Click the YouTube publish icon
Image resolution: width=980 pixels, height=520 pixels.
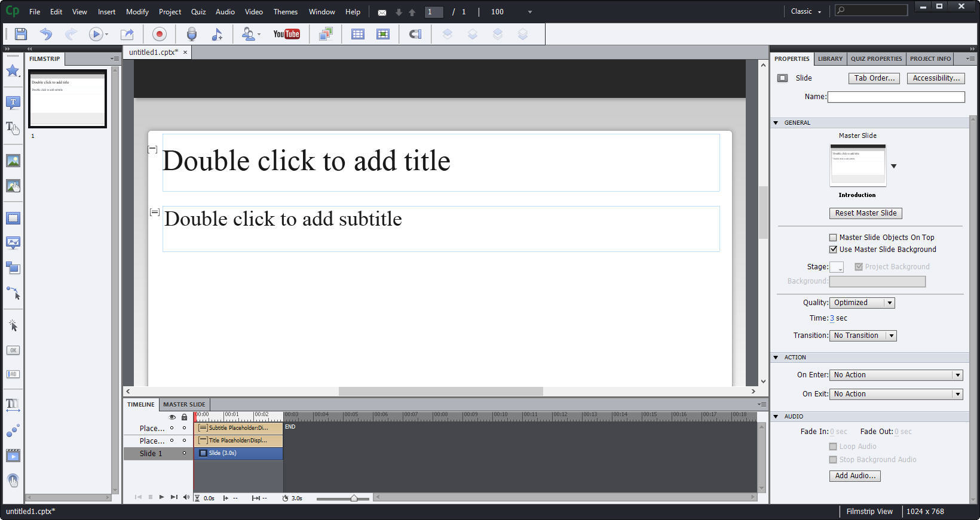point(286,34)
